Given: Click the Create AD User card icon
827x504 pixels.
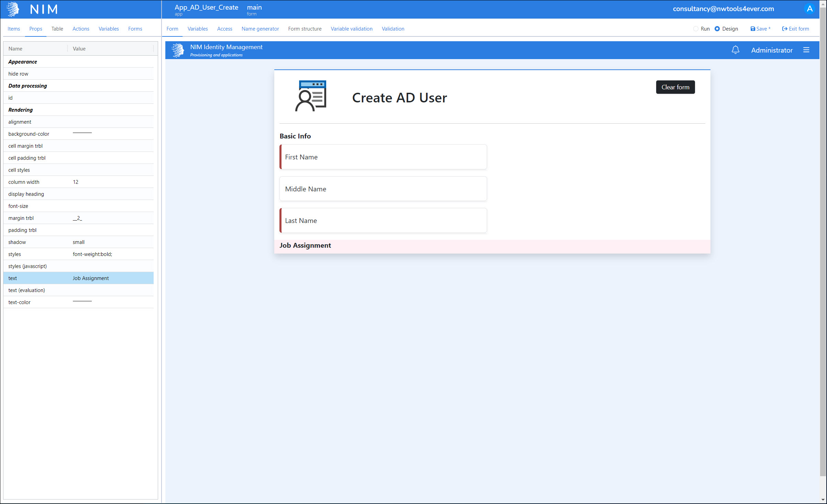Looking at the screenshot, I should point(311,96).
